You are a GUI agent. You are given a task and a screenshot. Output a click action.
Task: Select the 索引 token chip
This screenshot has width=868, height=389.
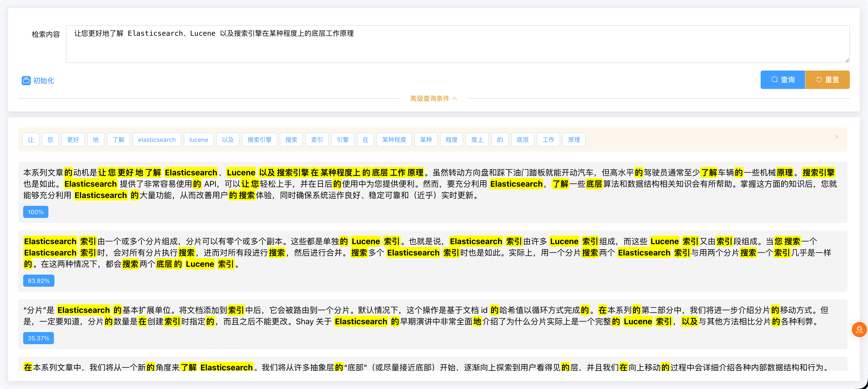317,139
